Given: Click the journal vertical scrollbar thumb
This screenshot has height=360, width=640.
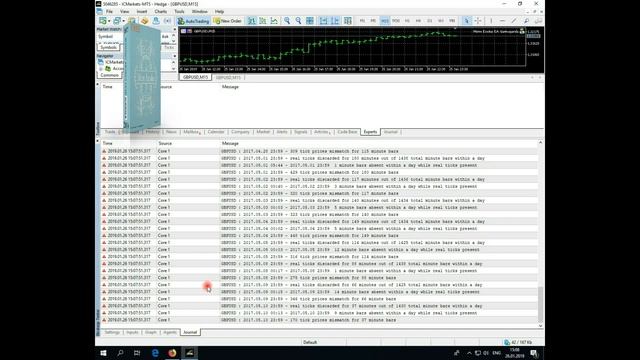Looking at the screenshot, I should coord(540,304).
